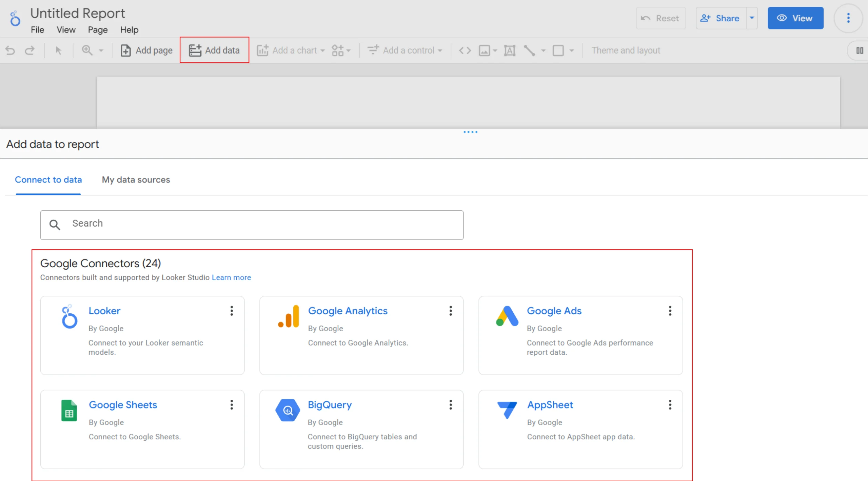Open Google Analytics card options menu
The image size is (868, 481).
point(451,311)
